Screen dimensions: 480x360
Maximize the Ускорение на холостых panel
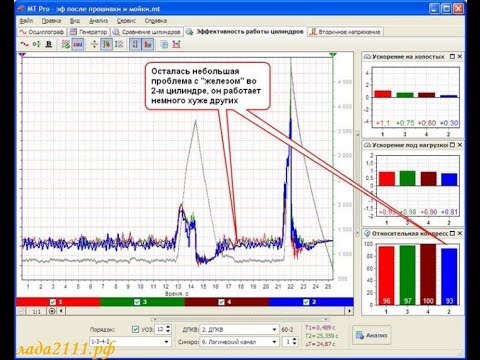(x=452, y=57)
